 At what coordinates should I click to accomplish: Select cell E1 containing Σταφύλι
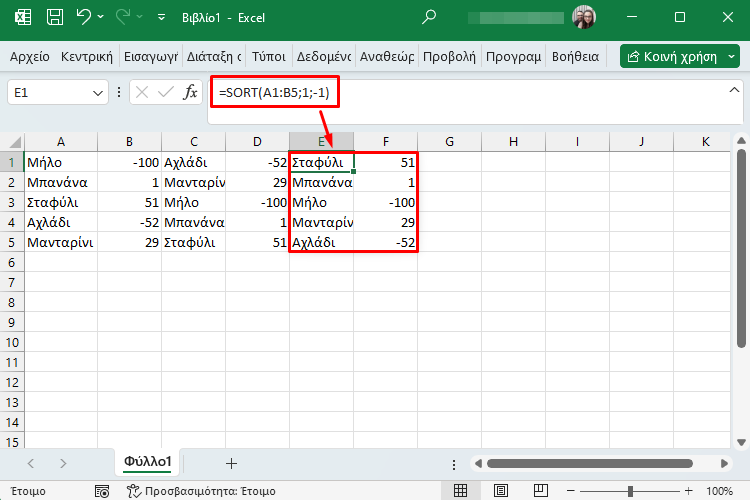click(x=321, y=162)
